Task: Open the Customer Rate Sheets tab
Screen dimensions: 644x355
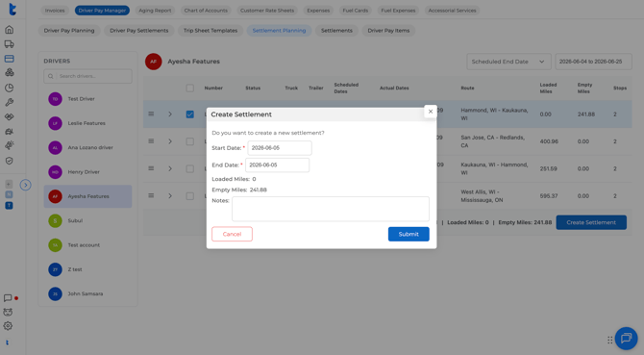Action: (267, 11)
